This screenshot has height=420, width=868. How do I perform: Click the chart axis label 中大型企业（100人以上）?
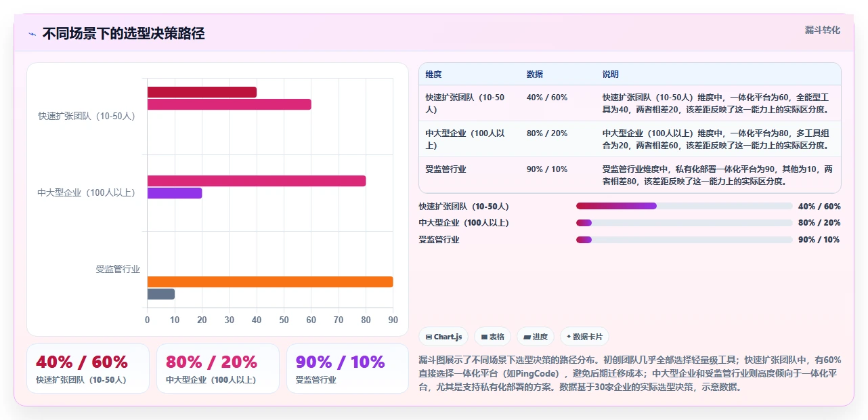pyautogui.click(x=87, y=193)
